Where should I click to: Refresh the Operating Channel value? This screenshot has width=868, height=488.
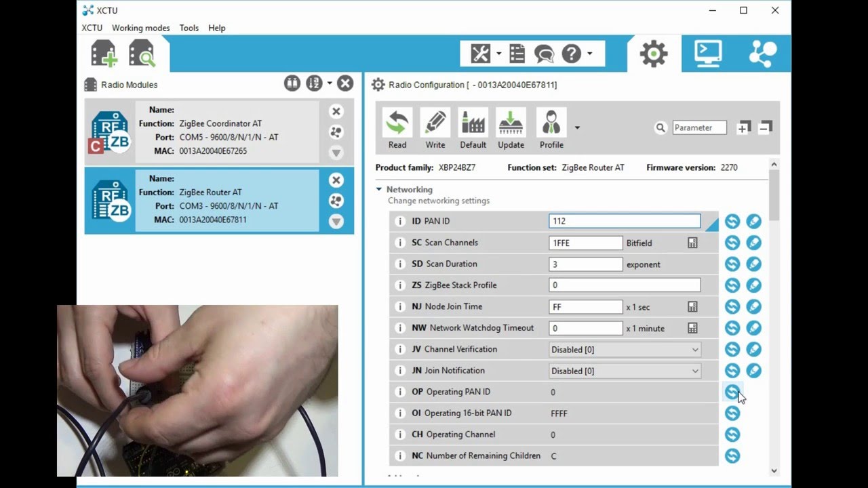tap(732, 434)
